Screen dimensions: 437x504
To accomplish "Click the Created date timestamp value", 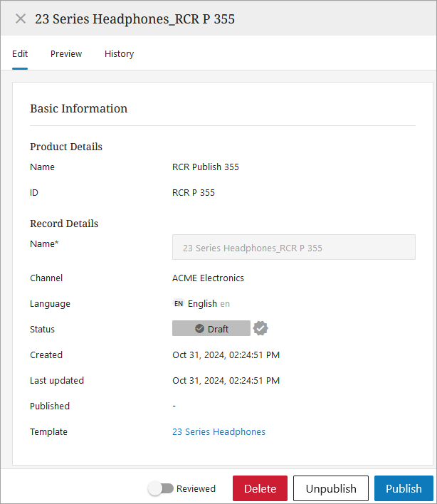I will pos(226,355).
